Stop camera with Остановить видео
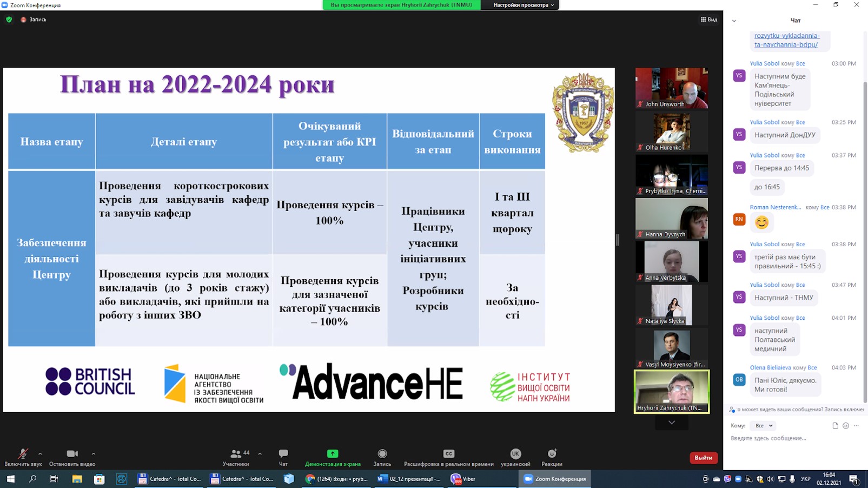This screenshot has height=488, width=868. [72, 454]
